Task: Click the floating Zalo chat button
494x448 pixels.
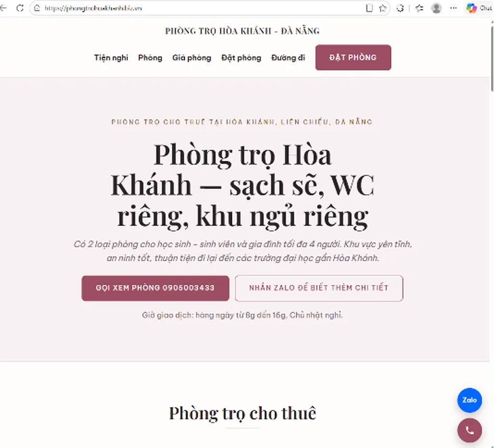Action: point(469,400)
